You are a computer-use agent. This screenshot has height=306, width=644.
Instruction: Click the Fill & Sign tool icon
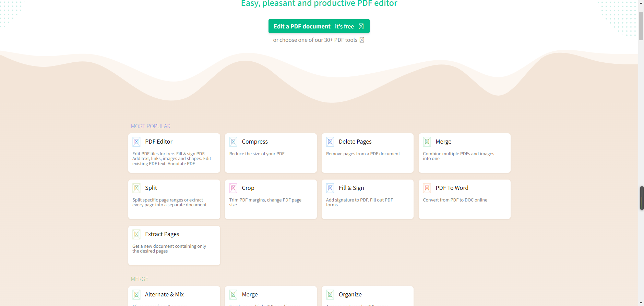(330, 188)
